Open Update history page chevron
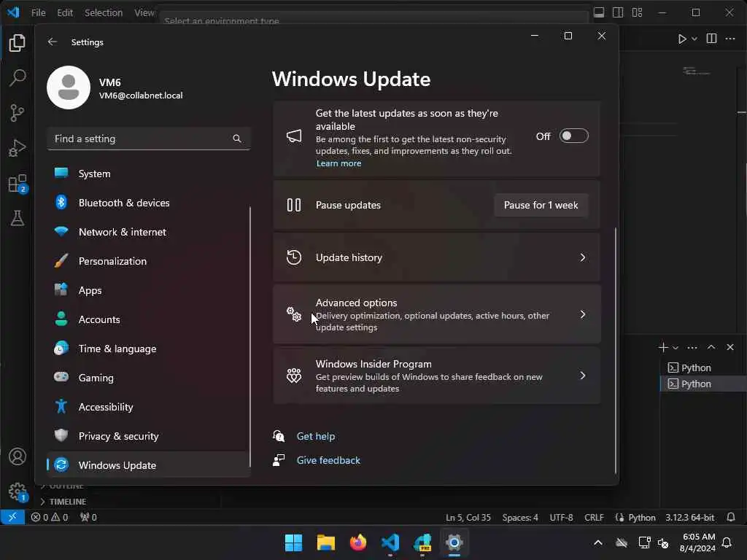Screen dimensions: 747x560 [583, 257]
